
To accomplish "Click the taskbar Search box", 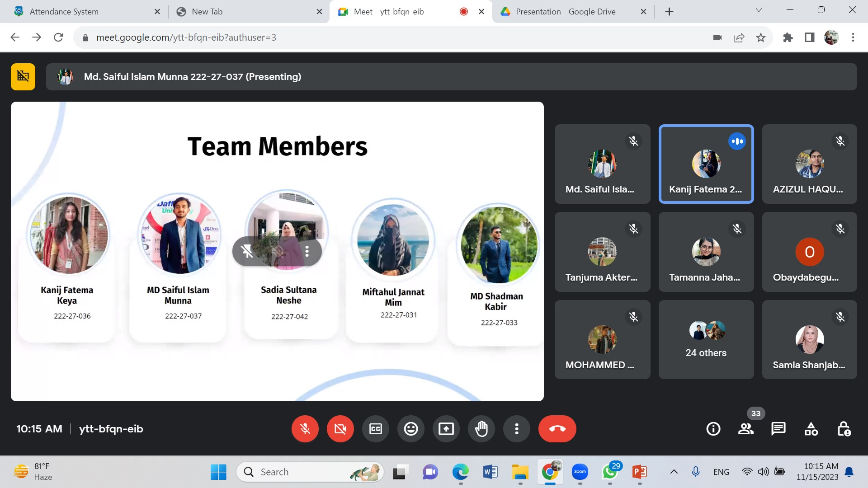I will 310,472.
